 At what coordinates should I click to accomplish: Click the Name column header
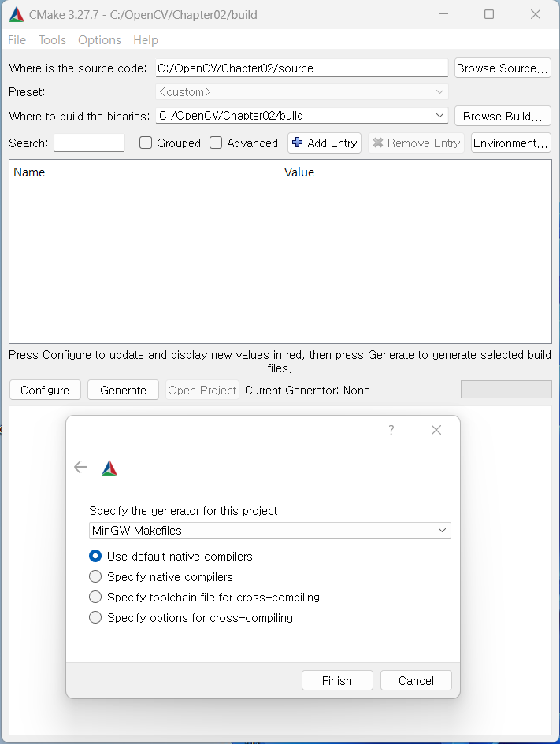pyautogui.click(x=144, y=172)
